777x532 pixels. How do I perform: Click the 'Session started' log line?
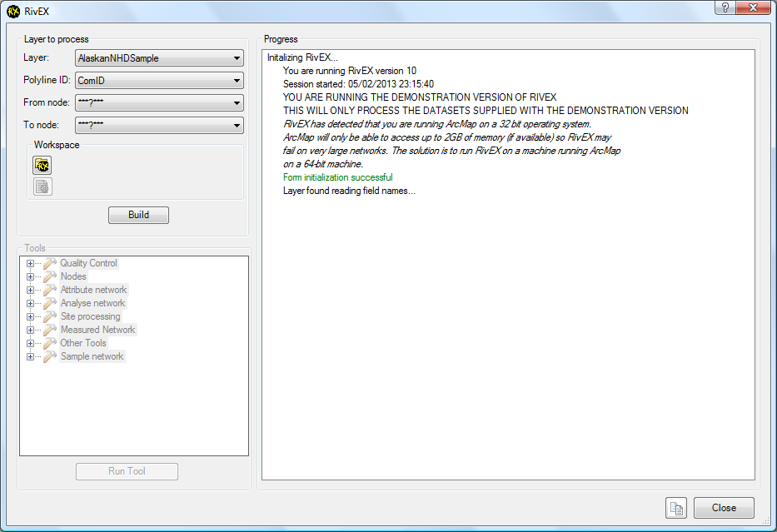click(358, 84)
